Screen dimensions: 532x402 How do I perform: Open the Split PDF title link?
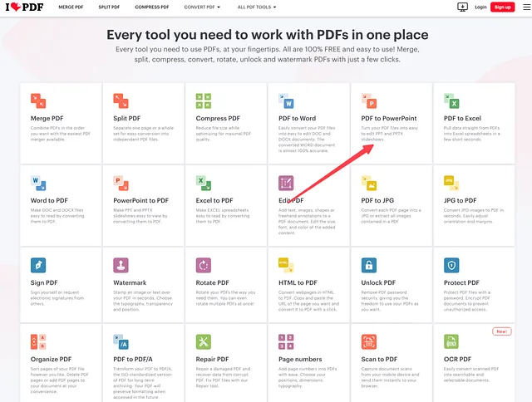pos(126,118)
